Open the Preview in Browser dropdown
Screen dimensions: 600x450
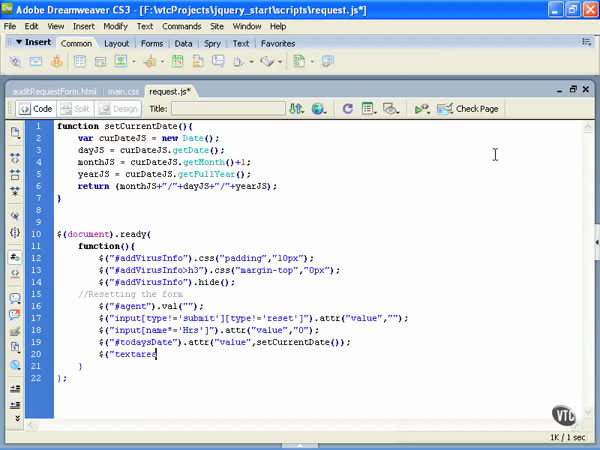click(319, 108)
